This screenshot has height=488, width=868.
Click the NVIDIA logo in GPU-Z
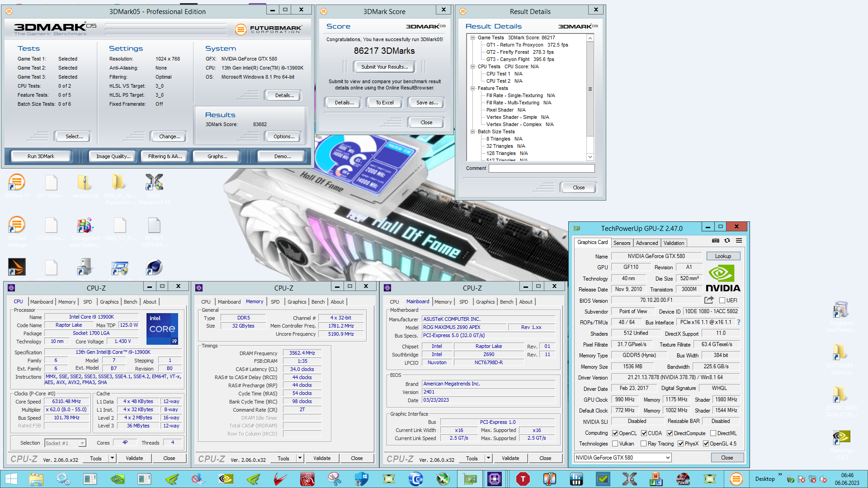point(722,278)
